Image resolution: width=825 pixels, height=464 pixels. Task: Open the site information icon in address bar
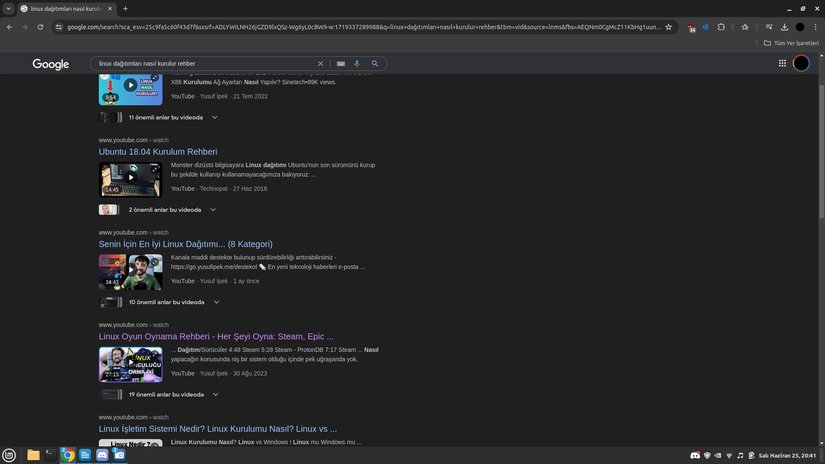click(x=58, y=27)
